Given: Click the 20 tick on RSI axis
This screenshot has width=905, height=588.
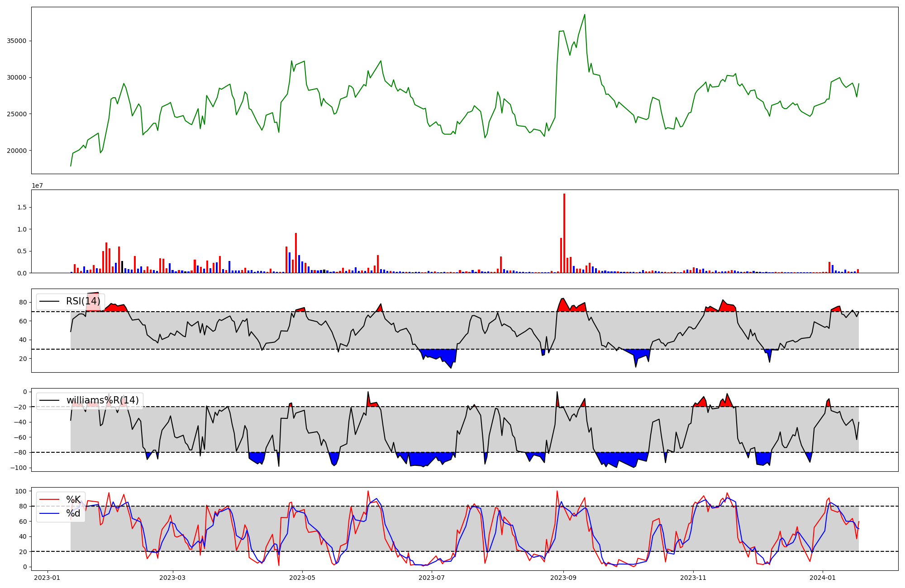Looking at the screenshot, I should click(23, 359).
